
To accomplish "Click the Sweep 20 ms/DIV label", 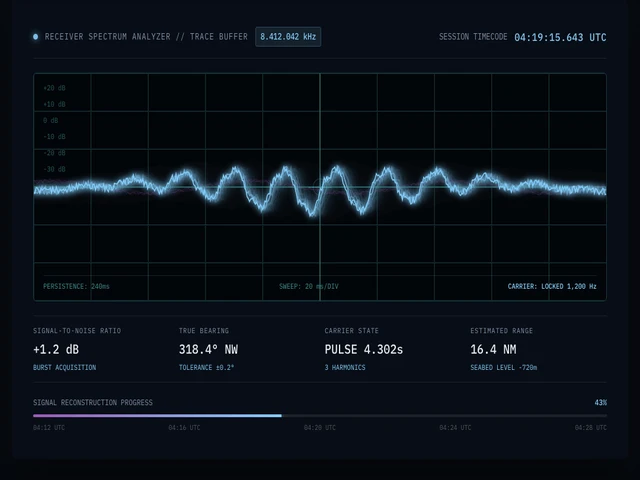I will pyautogui.click(x=309, y=286).
